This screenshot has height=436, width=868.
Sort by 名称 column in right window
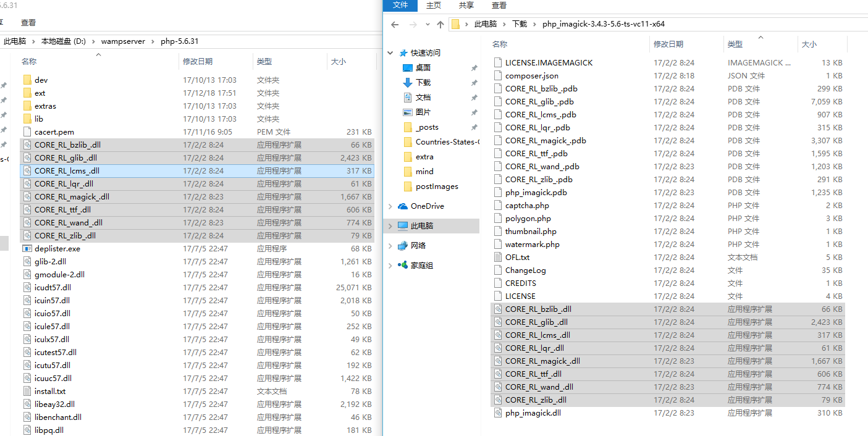pos(500,44)
